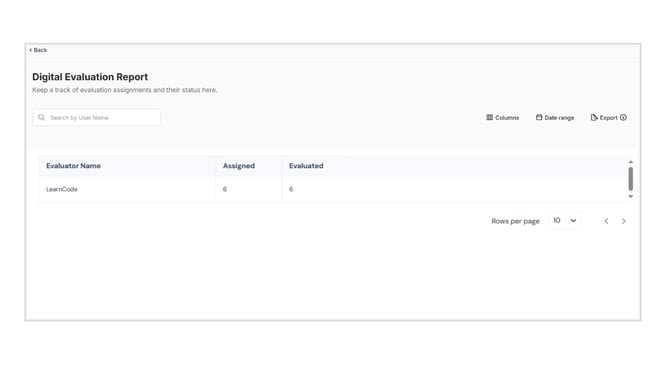Click the info icon next to Export
Screen dimensions: 670x376
pyautogui.click(x=623, y=118)
